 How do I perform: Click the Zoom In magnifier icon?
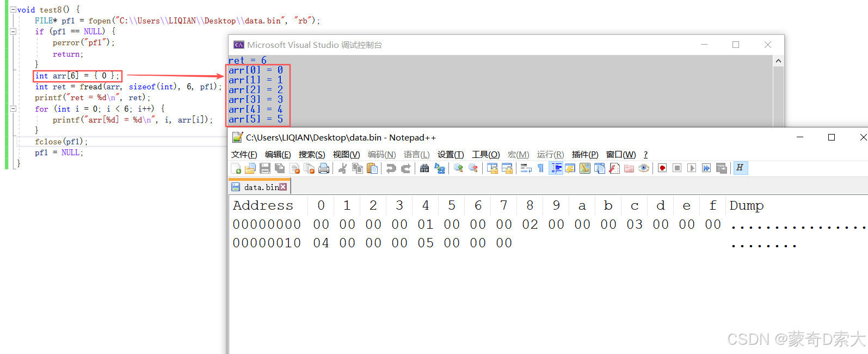click(x=458, y=168)
